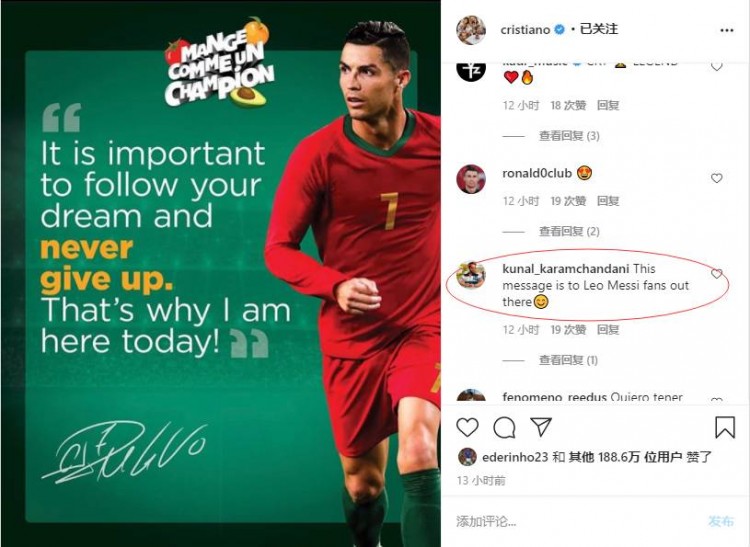Viewport: 750px width, 547px height.
Task: Like kunal_karamchandani's comment heart
Action: click(716, 274)
